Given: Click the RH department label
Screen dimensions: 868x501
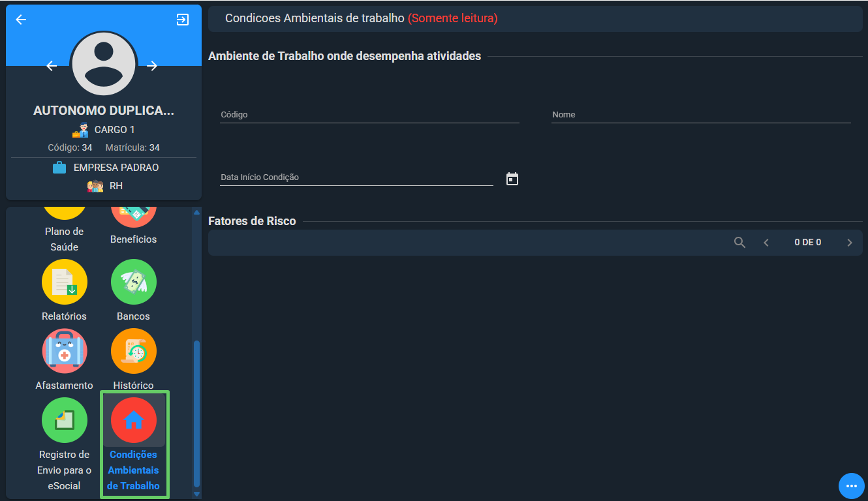Looking at the screenshot, I should click(116, 186).
